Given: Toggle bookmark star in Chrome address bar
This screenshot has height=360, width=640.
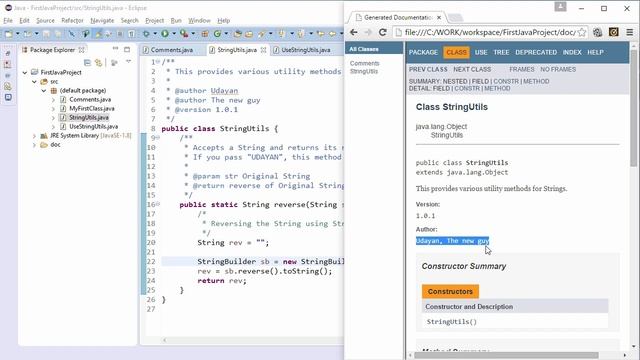Looking at the screenshot, I should 582,32.
